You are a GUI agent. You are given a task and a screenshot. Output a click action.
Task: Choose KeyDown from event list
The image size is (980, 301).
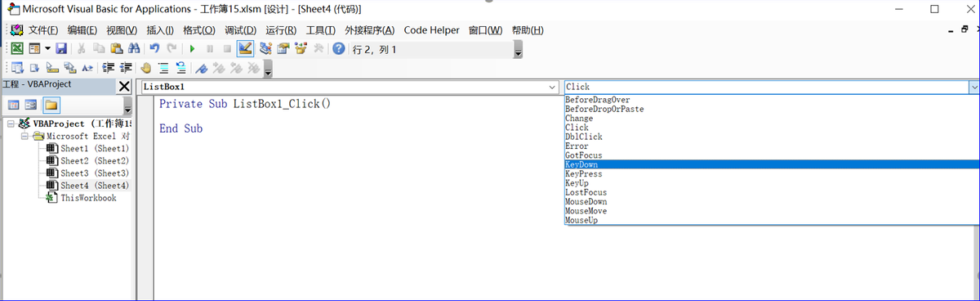click(771, 164)
